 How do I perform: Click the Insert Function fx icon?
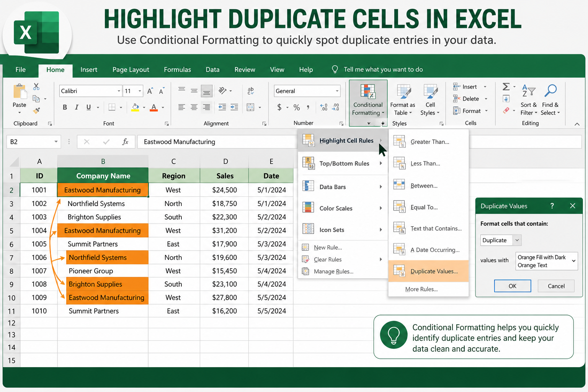(125, 142)
